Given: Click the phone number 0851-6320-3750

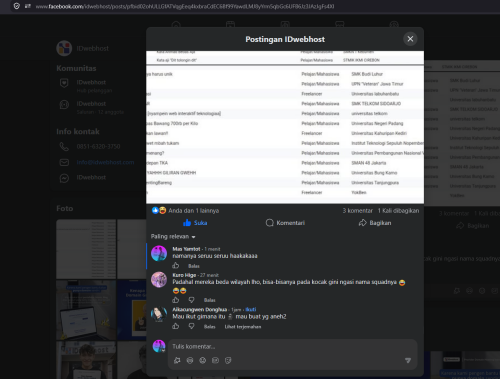Looking at the screenshot, I should click(98, 146).
